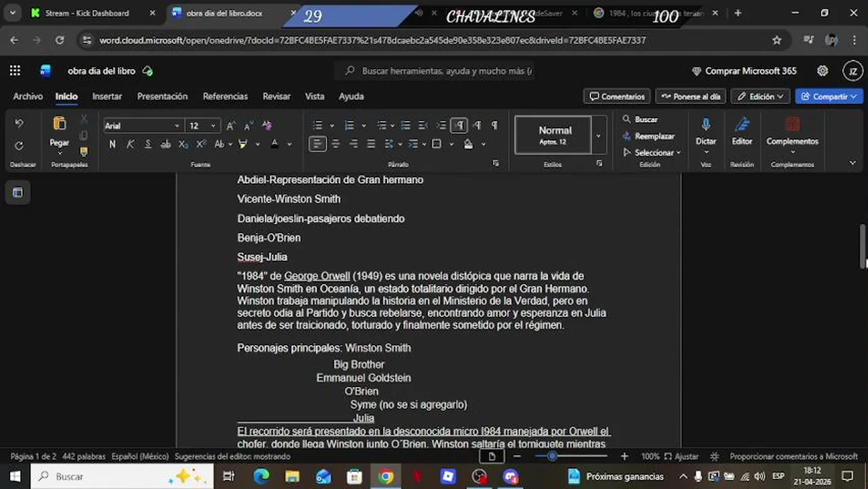Decrease font size with A-down icon

click(249, 126)
